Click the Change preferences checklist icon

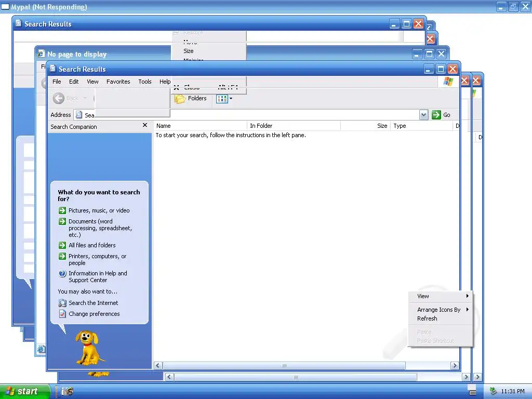coord(62,314)
